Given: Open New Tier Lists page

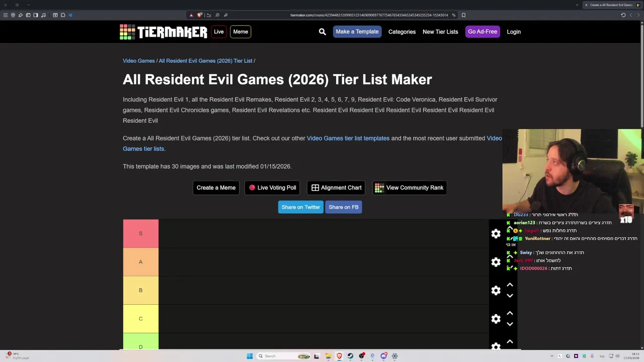Looking at the screenshot, I should coord(440,32).
